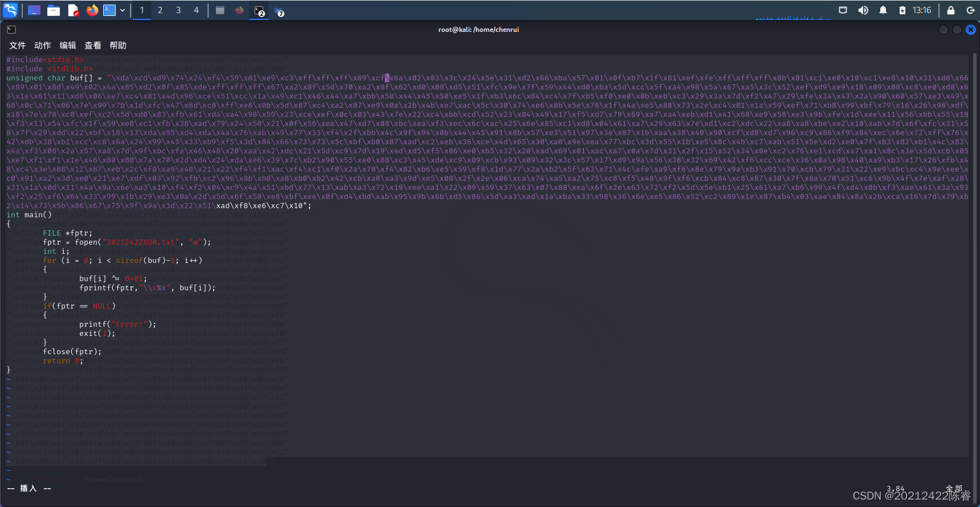Click the 'exit(1);' line
This screenshot has height=507, width=980.
tap(97, 333)
